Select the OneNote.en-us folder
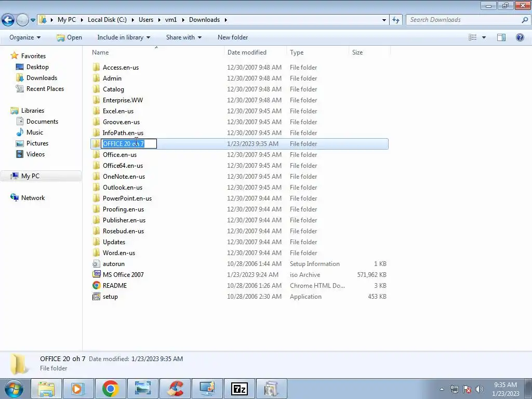Screen dimensions: 532x399 pyautogui.click(x=124, y=177)
